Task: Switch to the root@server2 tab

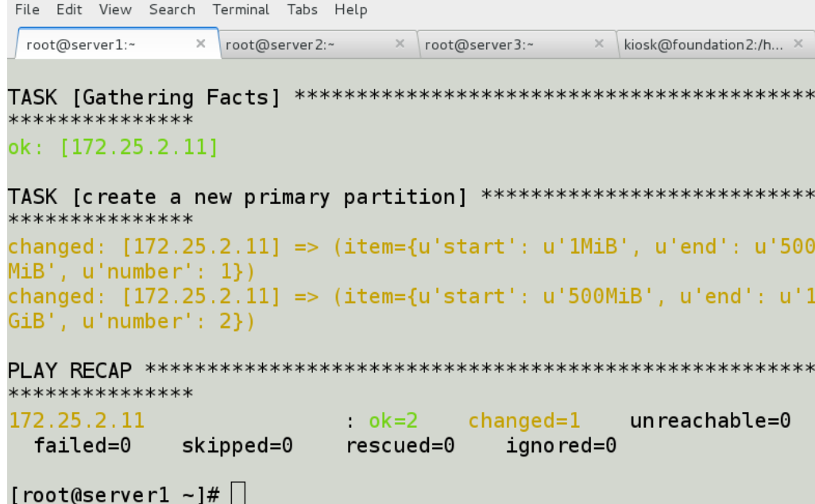Action: 318,44
